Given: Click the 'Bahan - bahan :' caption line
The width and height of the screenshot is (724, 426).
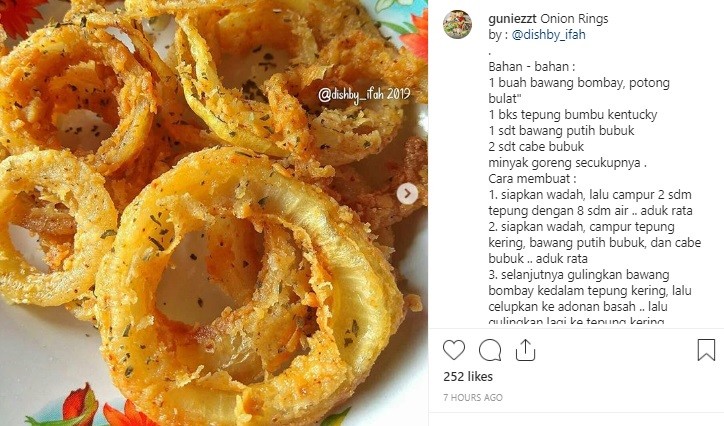Looking at the screenshot, I should click(x=531, y=66).
